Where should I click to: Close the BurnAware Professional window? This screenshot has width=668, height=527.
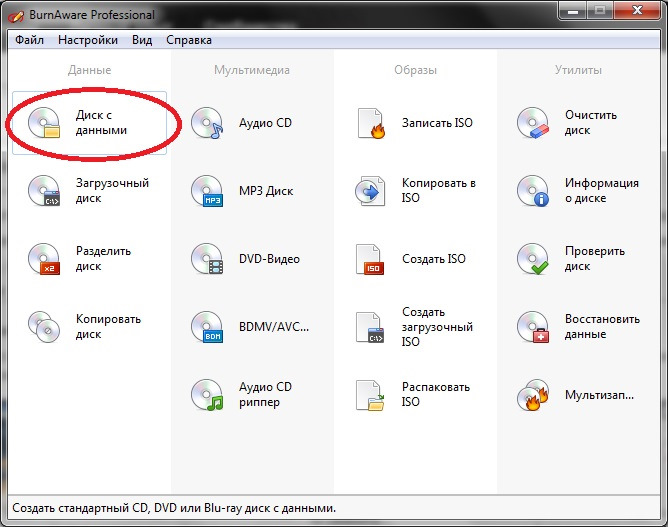[x=637, y=10]
